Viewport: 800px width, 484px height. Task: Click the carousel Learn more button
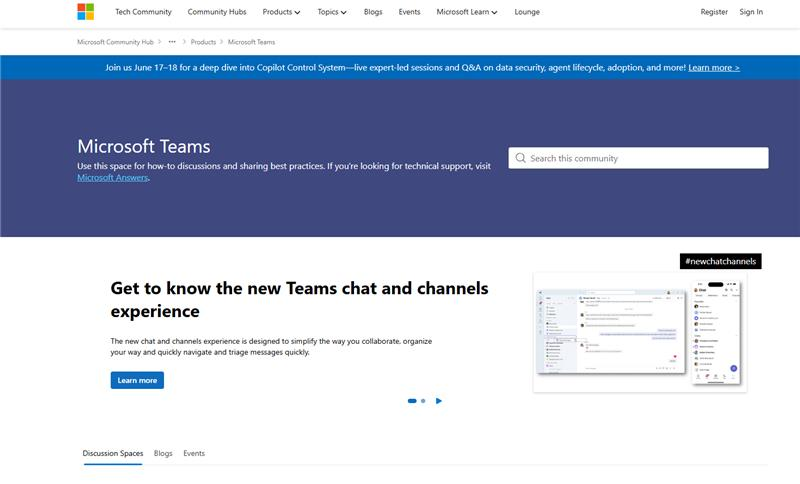[137, 380]
